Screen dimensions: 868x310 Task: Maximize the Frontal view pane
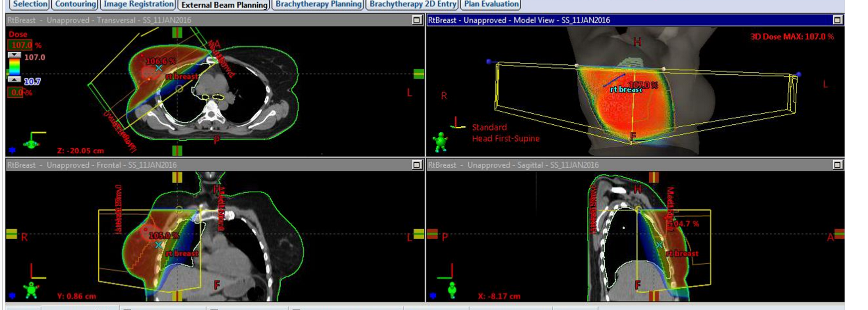417,165
